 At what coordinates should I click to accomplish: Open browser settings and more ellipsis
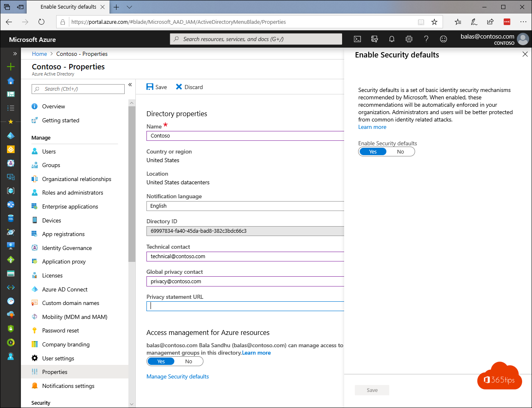(523, 22)
